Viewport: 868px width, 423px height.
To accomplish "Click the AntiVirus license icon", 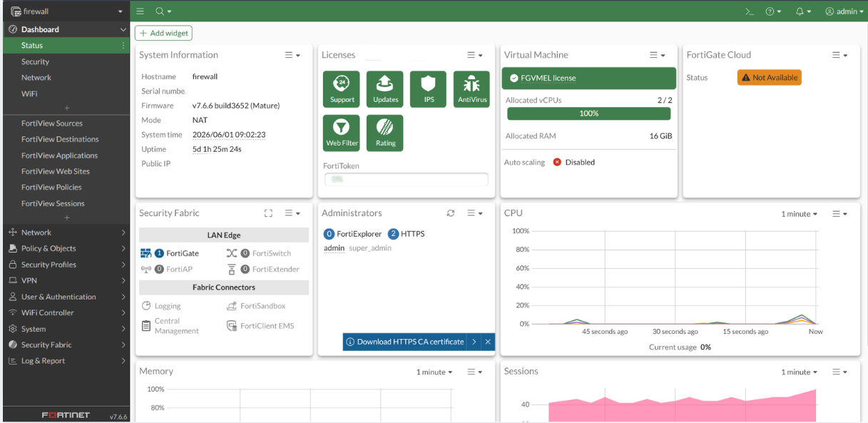I will (x=472, y=89).
